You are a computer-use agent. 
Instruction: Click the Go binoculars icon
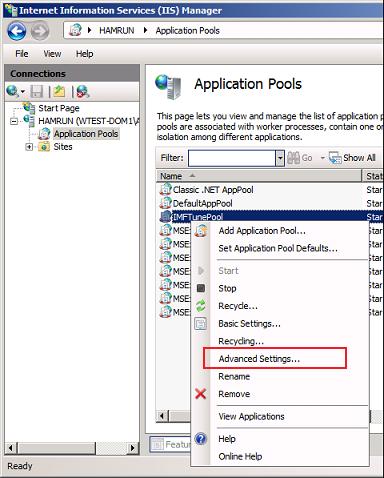294,158
